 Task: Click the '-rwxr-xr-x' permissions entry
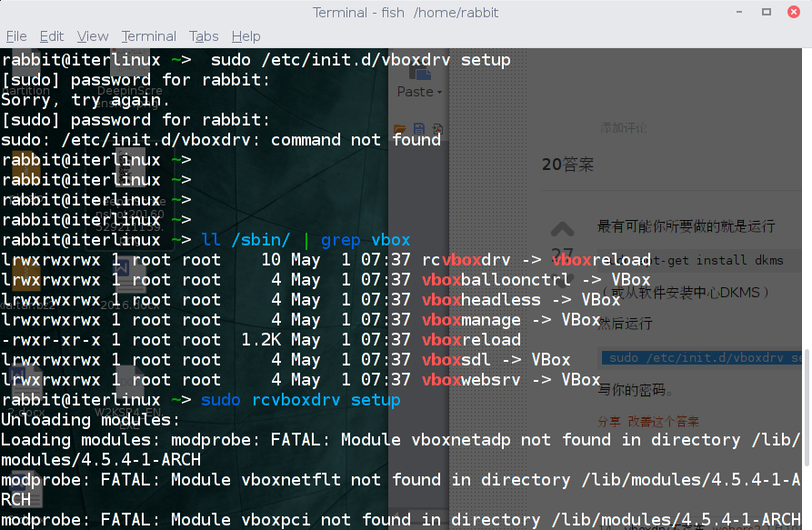(51, 340)
